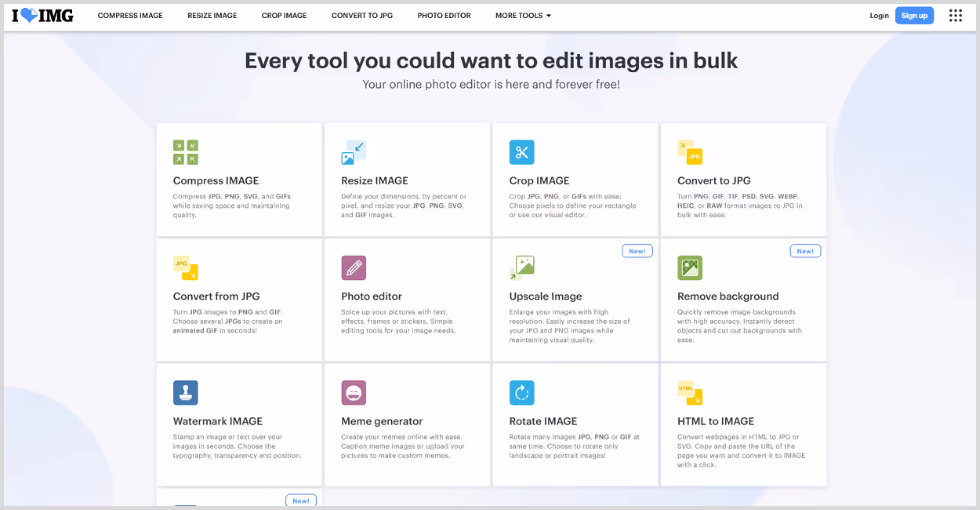Open the Remove background card title
The height and width of the screenshot is (510, 980).
pos(728,297)
